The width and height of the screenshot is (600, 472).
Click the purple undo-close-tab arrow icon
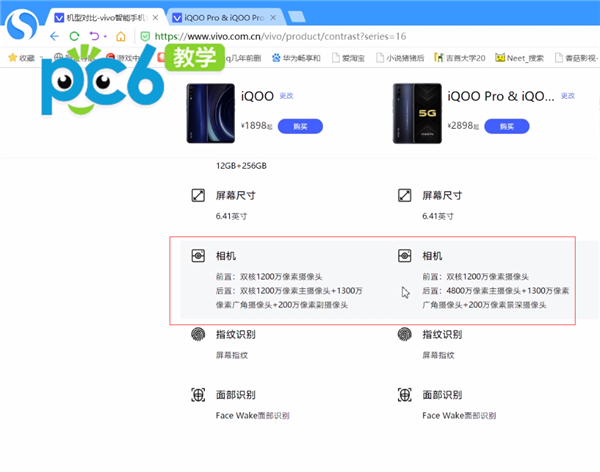pos(94,36)
